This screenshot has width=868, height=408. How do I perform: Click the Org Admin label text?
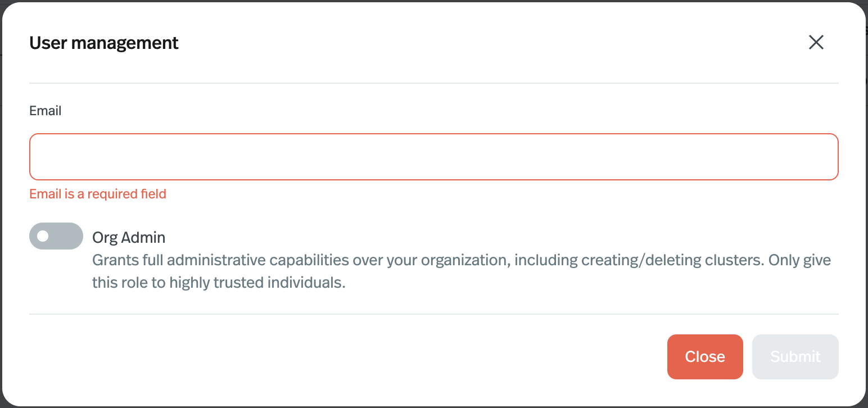click(129, 238)
